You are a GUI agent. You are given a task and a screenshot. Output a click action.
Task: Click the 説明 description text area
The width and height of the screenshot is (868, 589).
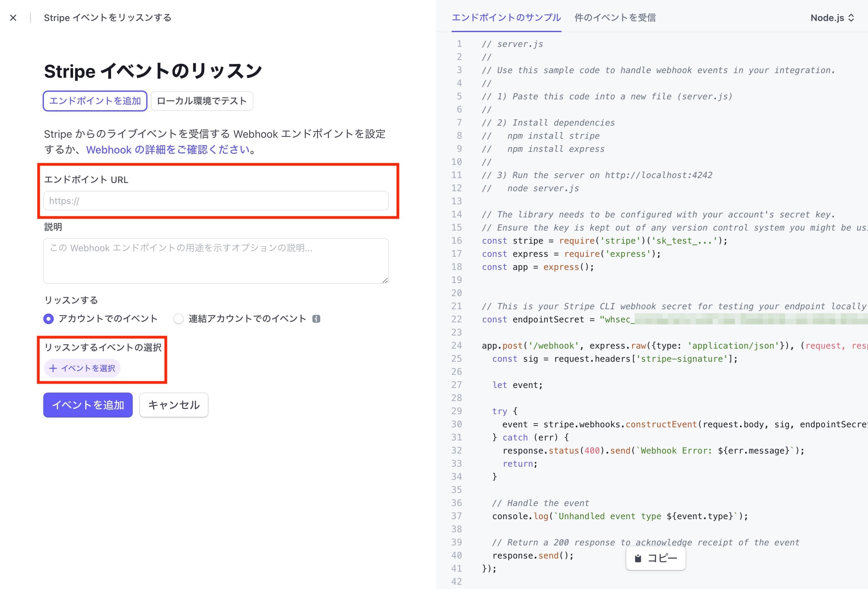pos(216,261)
